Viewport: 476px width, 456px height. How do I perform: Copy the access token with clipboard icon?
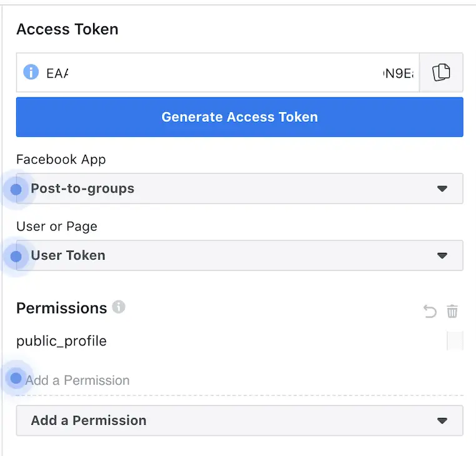click(x=441, y=72)
